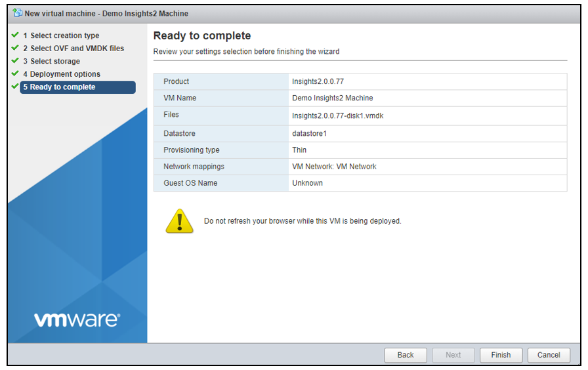
Task: Click the Insights2.0.0.77-disk1.vmdk file value
Action: pyautogui.click(x=338, y=116)
